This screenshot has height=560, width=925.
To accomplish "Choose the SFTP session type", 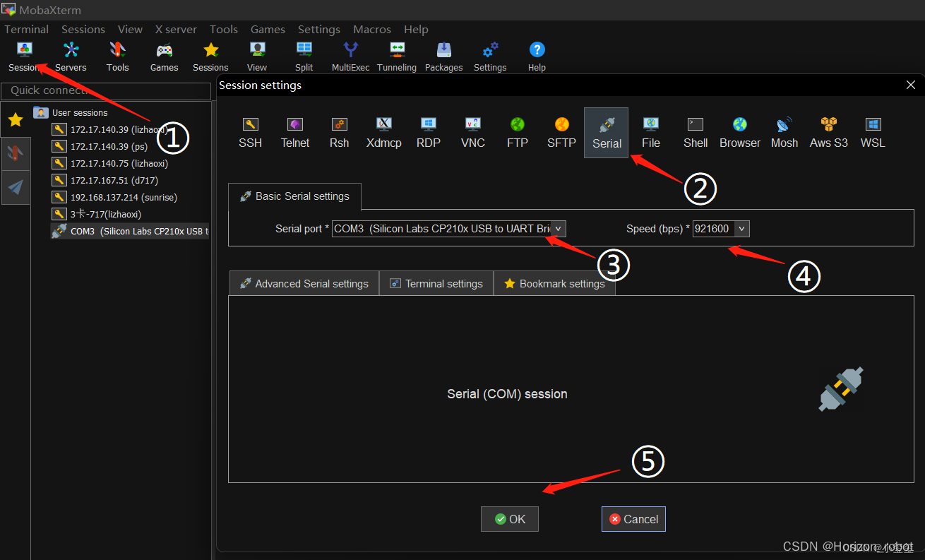I will tap(562, 133).
